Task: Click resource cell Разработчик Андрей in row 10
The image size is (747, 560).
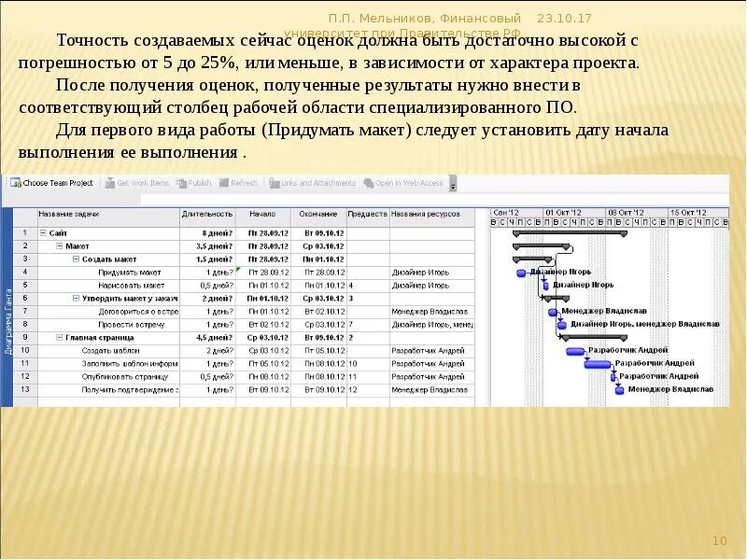Action: 432,351
